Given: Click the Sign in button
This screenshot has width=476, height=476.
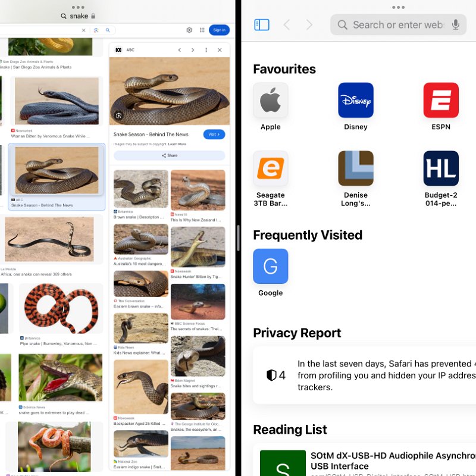Looking at the screenshot, I should pyautogui.click(x=219, y=30).
